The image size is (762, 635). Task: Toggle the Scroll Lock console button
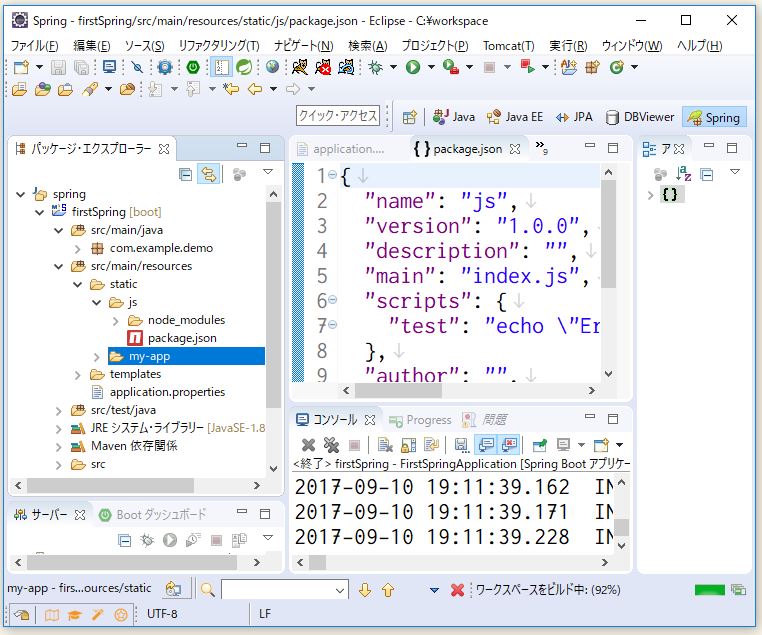[x=408, y=445]
